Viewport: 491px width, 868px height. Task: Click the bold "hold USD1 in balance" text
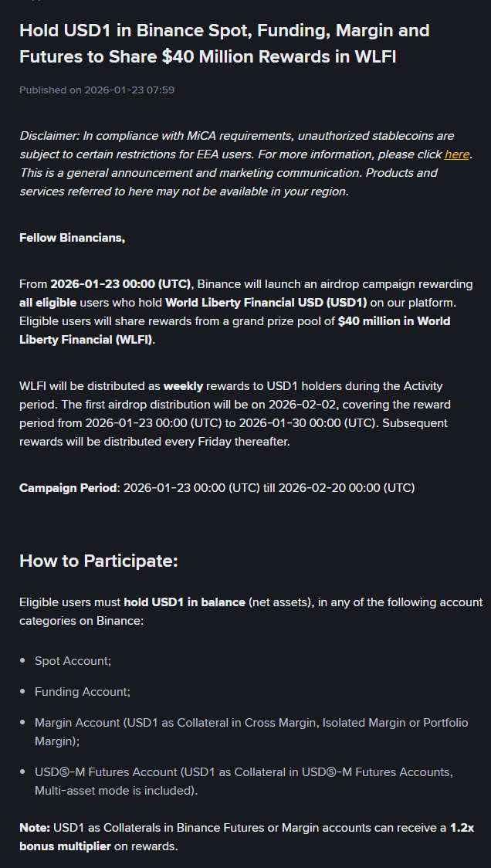click(185, 602)
